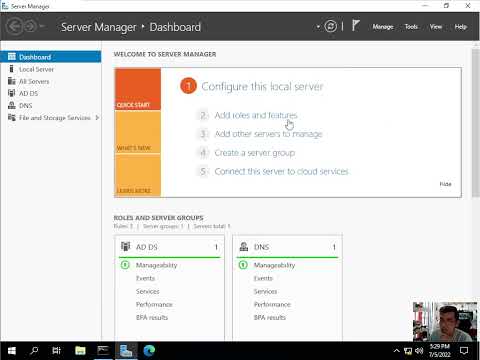Screen dimensions: 480x360
Task: Select Local Server in the sidebar
Action: 36,69
